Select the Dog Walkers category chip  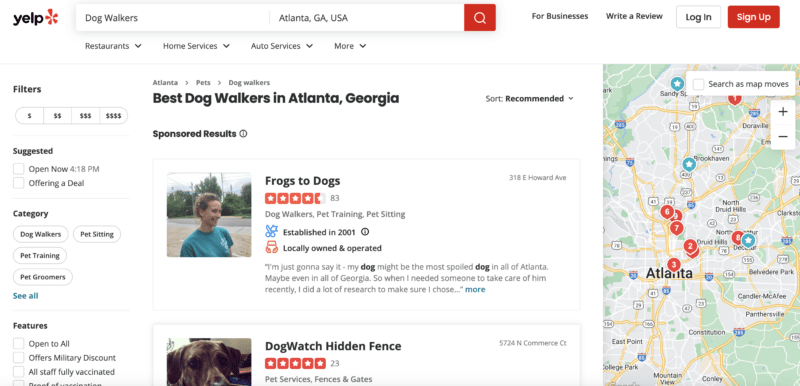click(x=40, y=235)
